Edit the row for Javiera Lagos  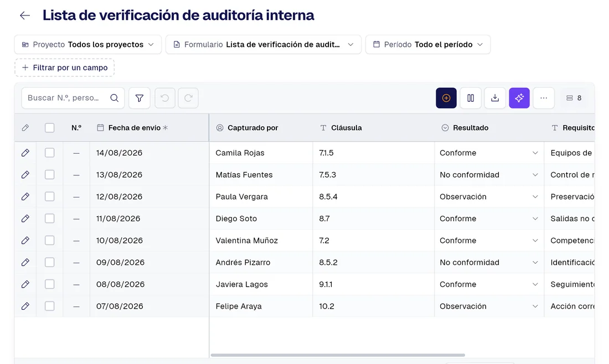pyautogui.click(x=25, y=284)
